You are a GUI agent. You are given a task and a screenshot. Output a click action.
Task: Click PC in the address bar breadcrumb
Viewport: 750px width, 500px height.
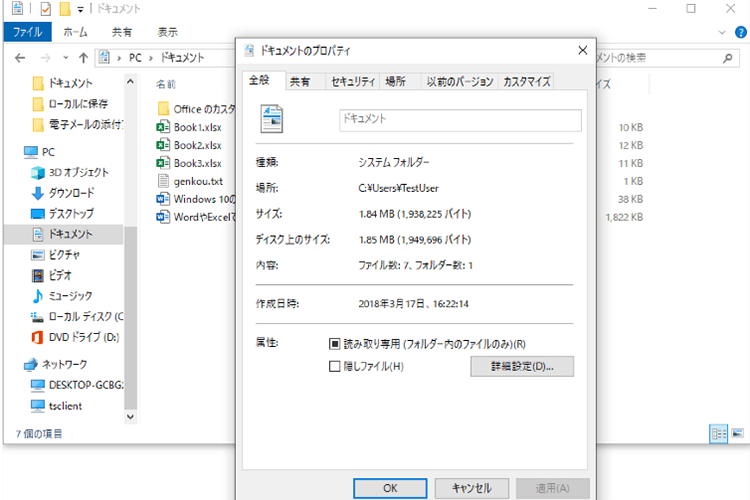(135, 58)
